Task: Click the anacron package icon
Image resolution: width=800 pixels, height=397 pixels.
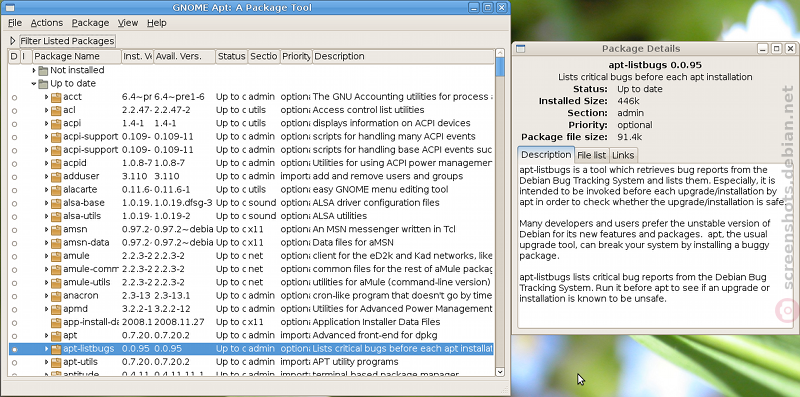Action: pyautogui.click(x=56, y=295)
